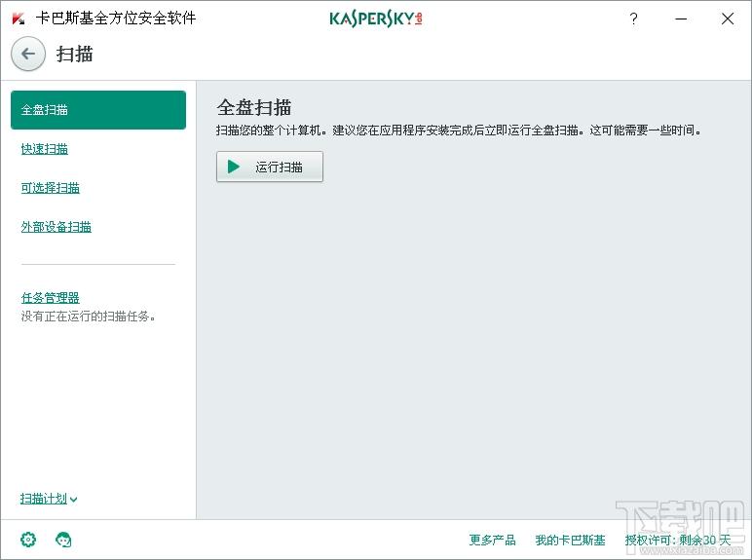Click the green play triangle icon
752x560 pixels.
(x=234, y=167)
